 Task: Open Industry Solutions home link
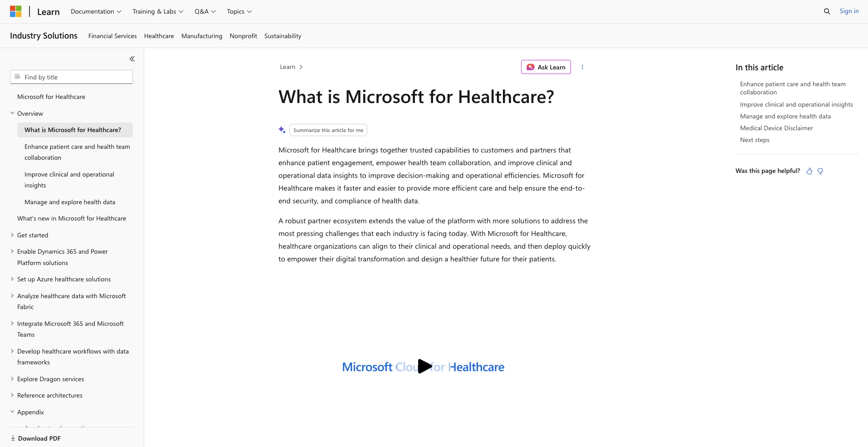tap(44, 36)
